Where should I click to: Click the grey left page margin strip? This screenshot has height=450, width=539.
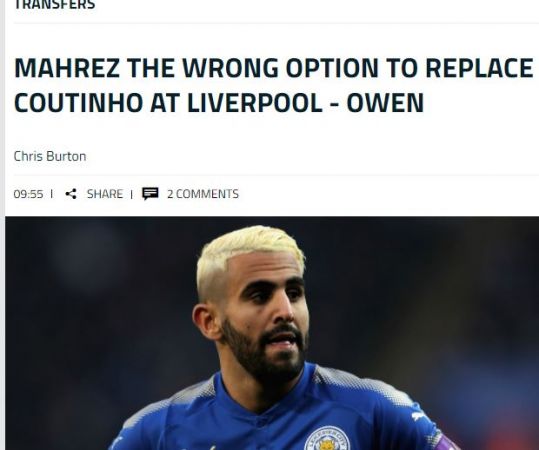click(x=2, y=225)
